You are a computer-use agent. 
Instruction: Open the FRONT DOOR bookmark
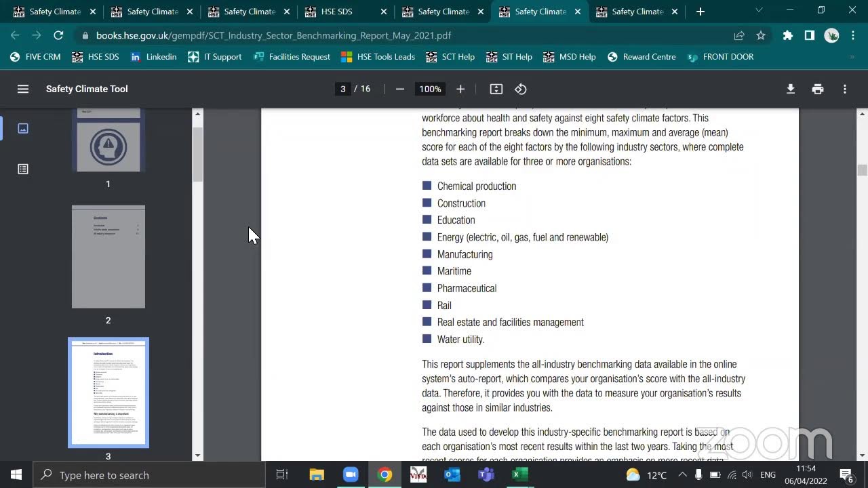(x=720, y=57)
